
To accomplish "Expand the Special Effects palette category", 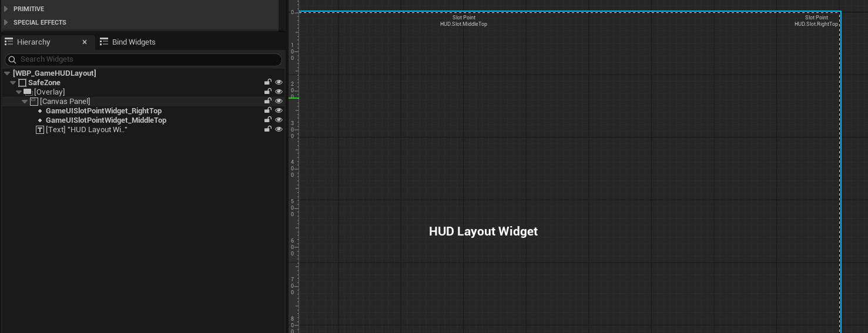I will pyautogui.click(x=6, y=22).
